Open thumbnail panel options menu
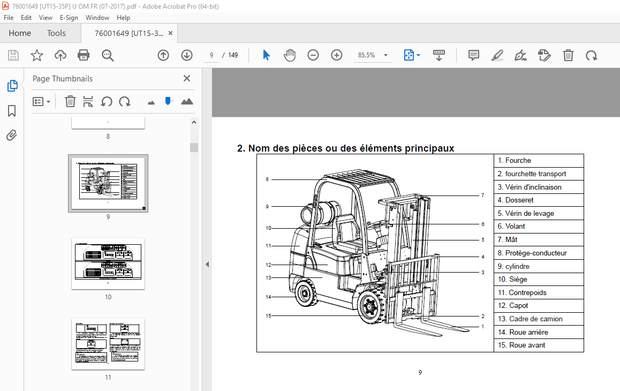Image resolution: width=620 pixels, height=391 pixels. 41,102
